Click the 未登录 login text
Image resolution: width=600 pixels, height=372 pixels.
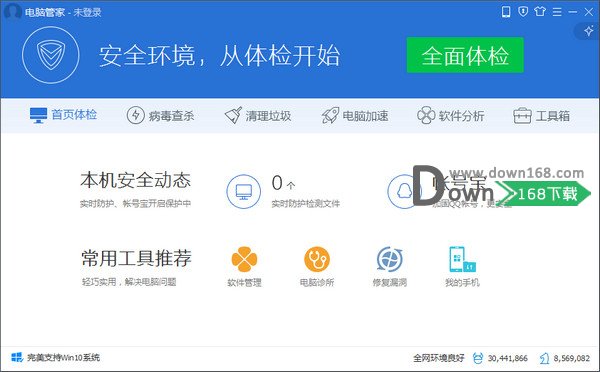pyautogui.click(x=87, y=12)
